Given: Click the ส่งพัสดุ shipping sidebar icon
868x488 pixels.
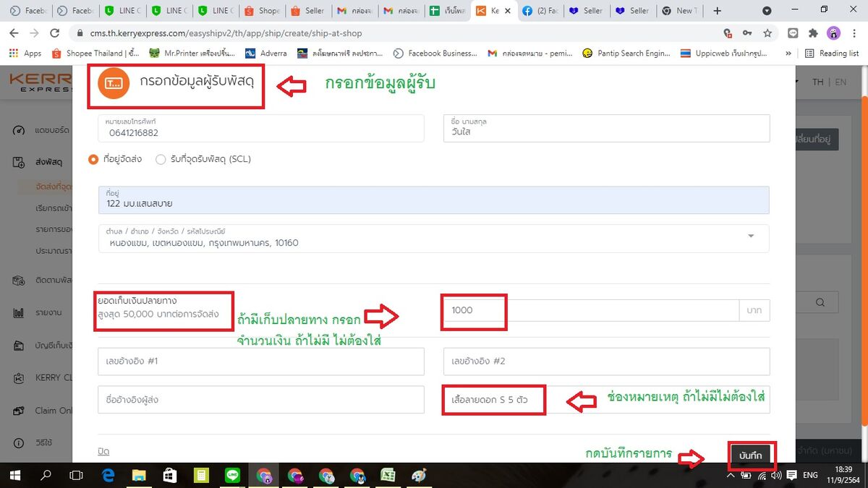Looking at the screenshot, I should tap(20, 162).
